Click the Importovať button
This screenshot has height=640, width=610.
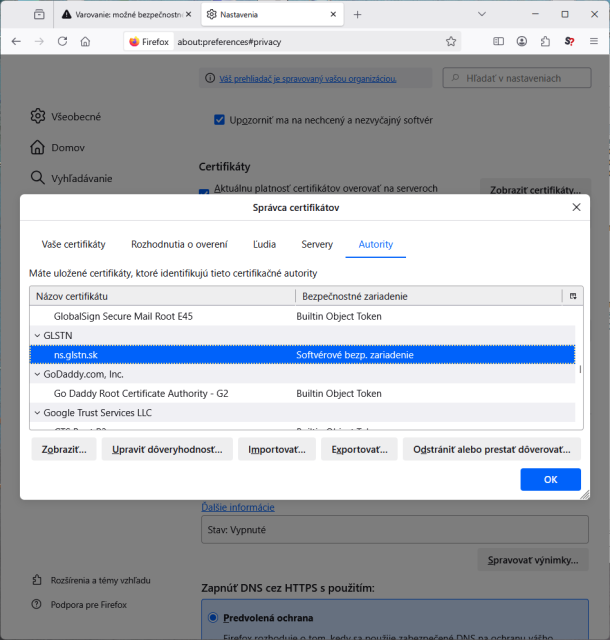point(277,450)
